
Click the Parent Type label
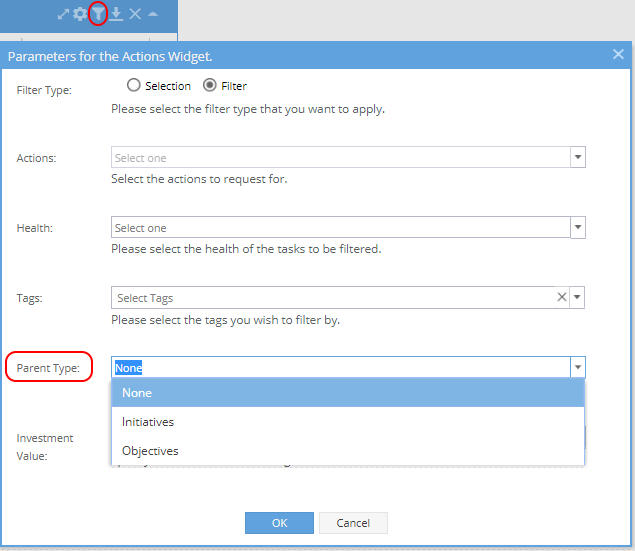(x=48, y=368)
